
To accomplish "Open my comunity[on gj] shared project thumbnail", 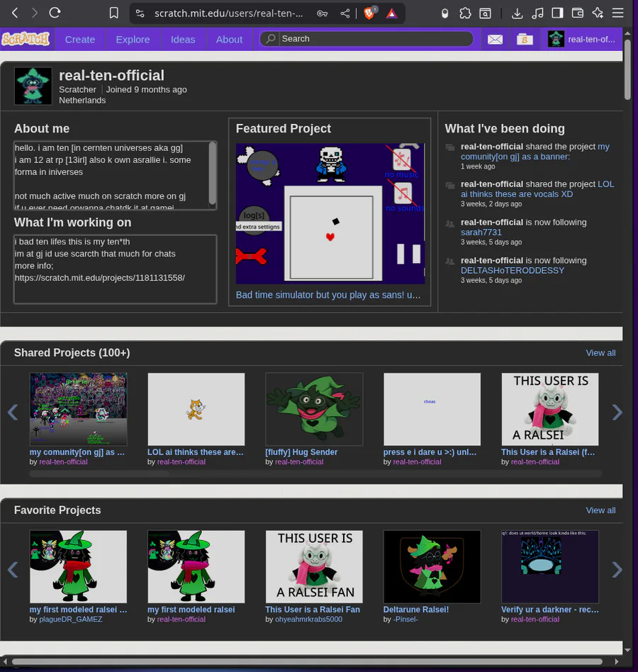I will click(79, 409).
